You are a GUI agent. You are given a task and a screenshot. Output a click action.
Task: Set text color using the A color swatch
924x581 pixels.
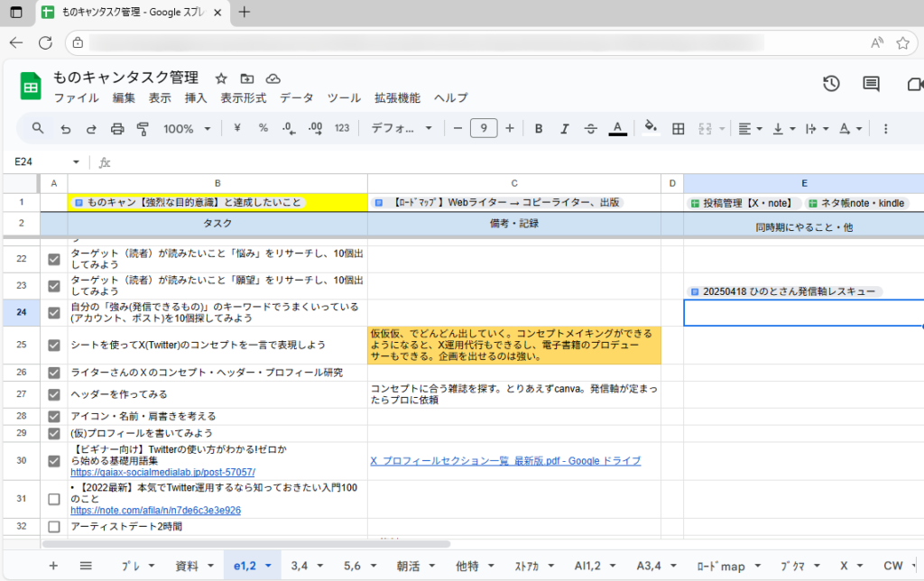617,128
